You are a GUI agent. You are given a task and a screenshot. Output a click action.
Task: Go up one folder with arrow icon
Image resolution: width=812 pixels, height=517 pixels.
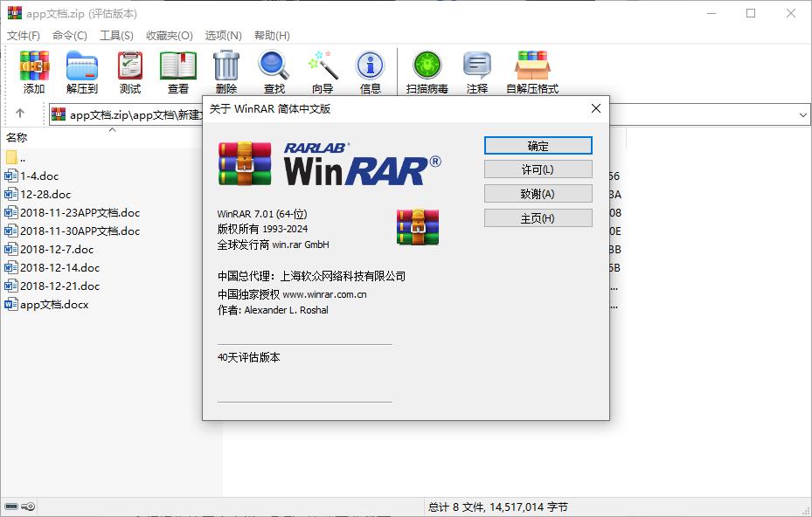coord(20,113)
